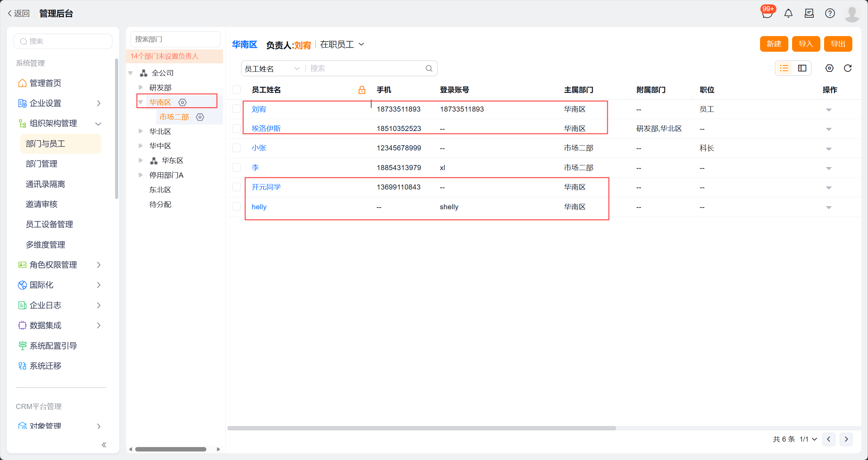The image size is (868, 460).
Task: Click the search magnifier in employee search
Action: point(429,68)
